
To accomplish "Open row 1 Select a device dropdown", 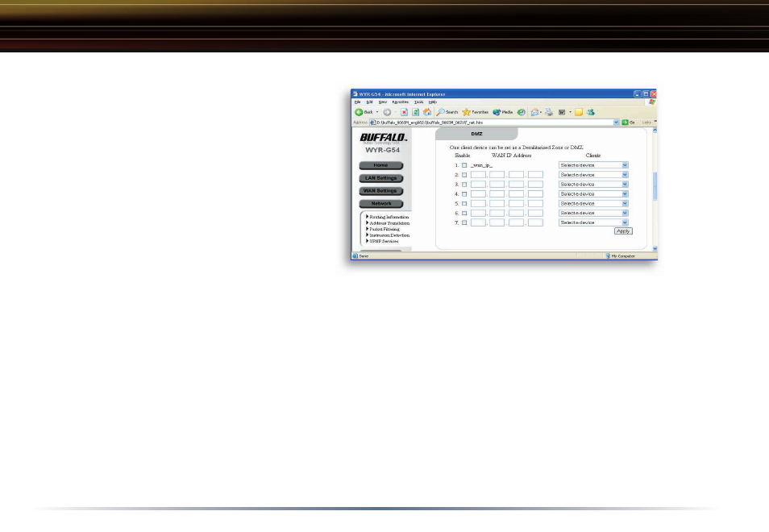I will click(593, 165).
